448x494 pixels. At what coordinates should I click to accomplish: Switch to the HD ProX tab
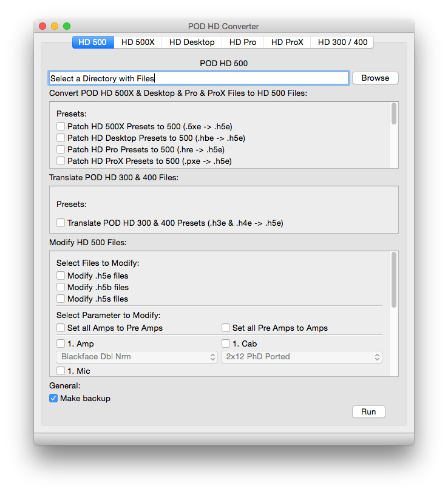click(287, 42)
